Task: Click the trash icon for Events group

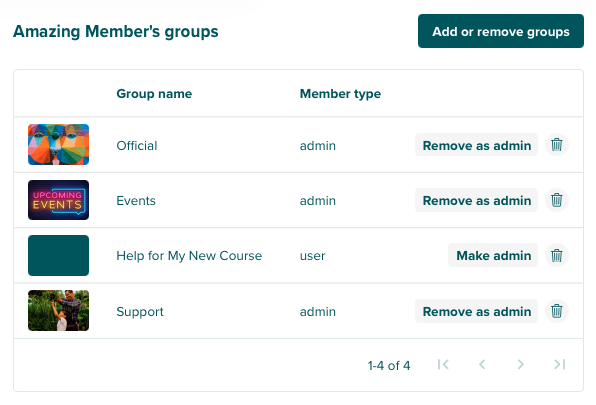Action: [557, 200]
